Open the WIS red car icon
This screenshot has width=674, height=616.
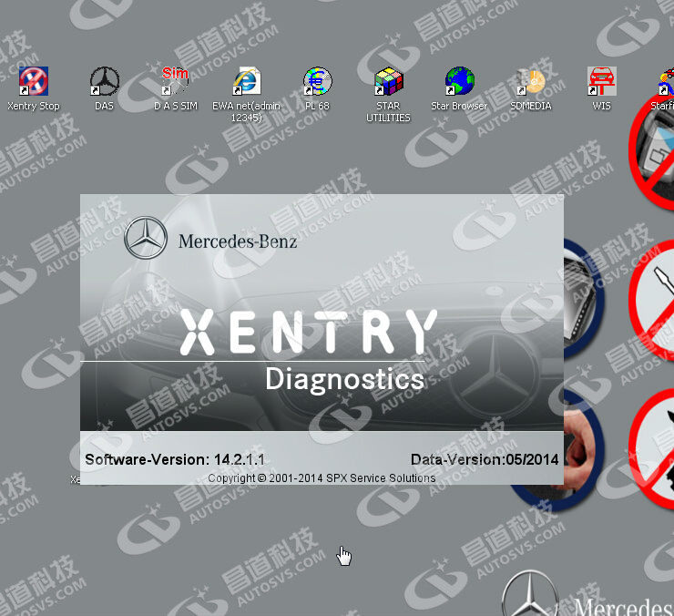pyautogui.click(x=602, y=81)
